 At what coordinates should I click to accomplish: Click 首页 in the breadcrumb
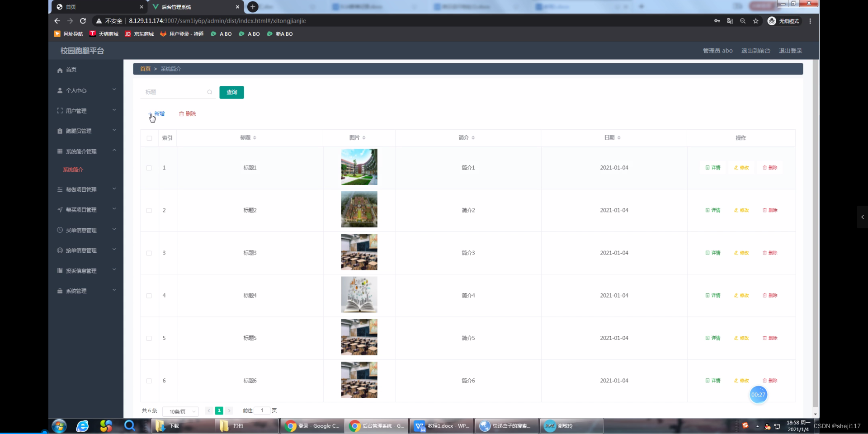(x=145, y=69)
